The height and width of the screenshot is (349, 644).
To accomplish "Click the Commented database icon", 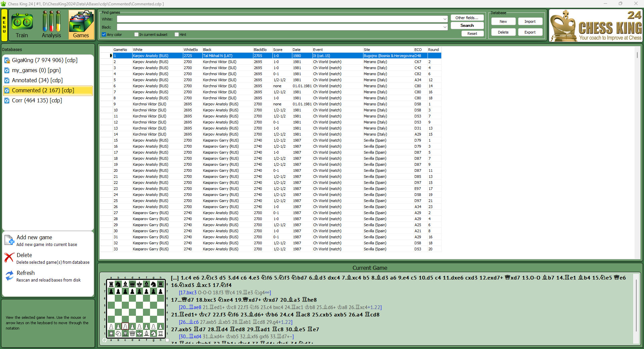I will point(7,91).
